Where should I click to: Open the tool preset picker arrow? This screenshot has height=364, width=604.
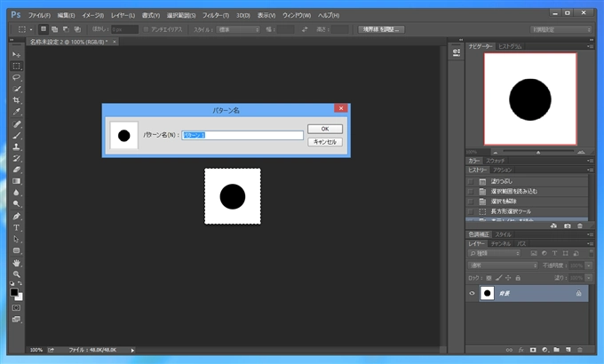click(x=31, y=29)
